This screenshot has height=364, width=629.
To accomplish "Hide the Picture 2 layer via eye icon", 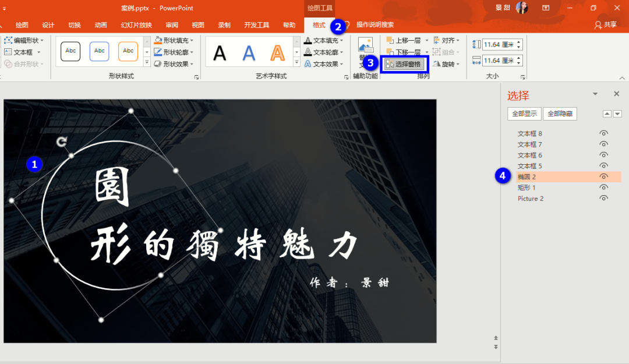I will coord(603,198).
